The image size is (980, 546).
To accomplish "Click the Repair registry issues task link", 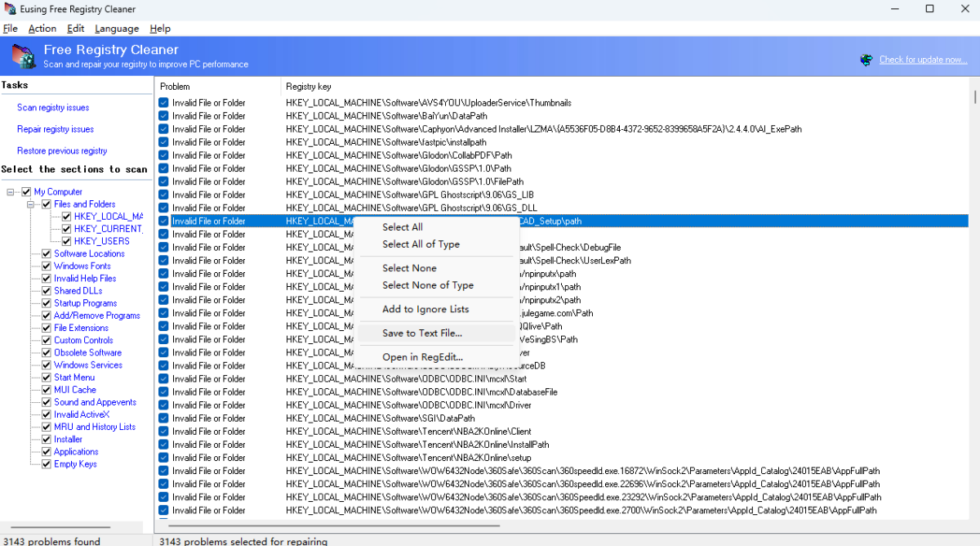I will [55, 129].
